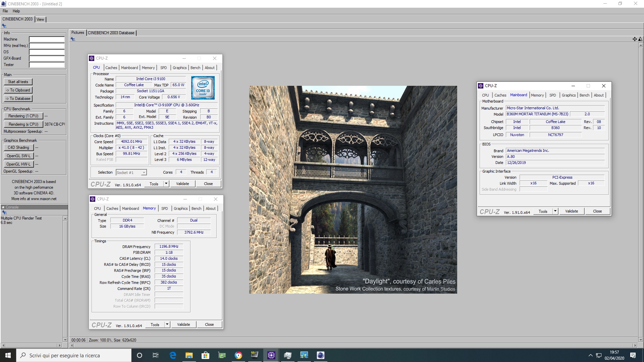The width and height of the screenshot is (644, 362).
Task: Click the Core Speed value 4092.01 MHz
Action: pos(131,141)
